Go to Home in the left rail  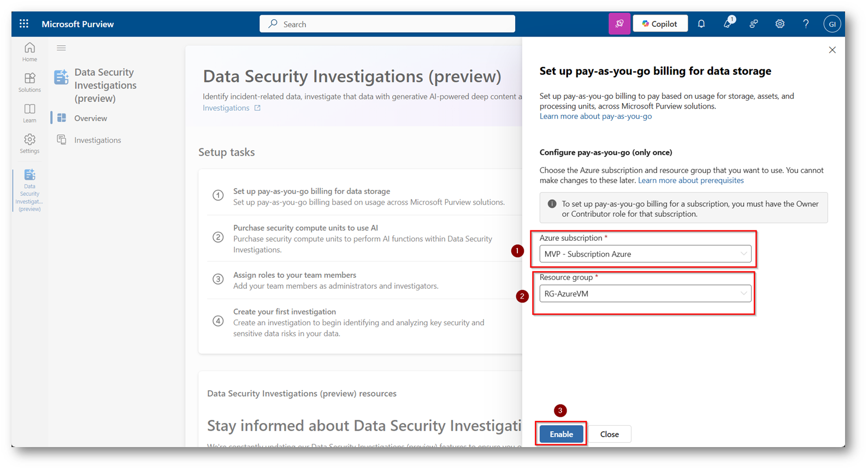click(29, 52)
